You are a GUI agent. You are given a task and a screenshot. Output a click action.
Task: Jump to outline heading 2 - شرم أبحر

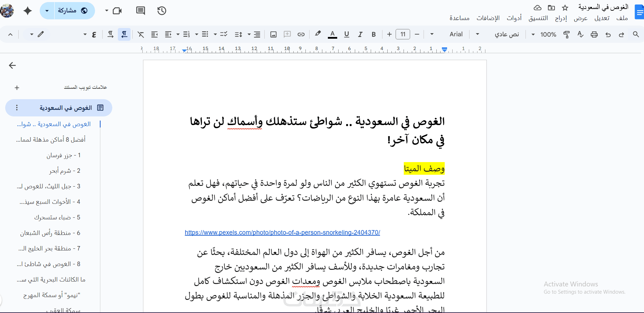click(65, 171)
